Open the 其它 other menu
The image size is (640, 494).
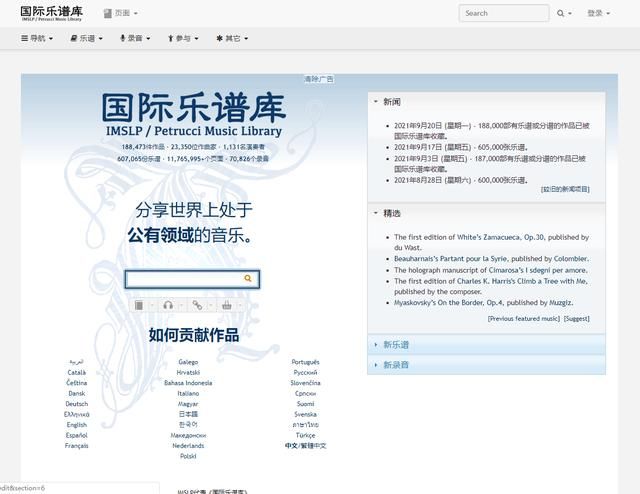tap(232, 38)
